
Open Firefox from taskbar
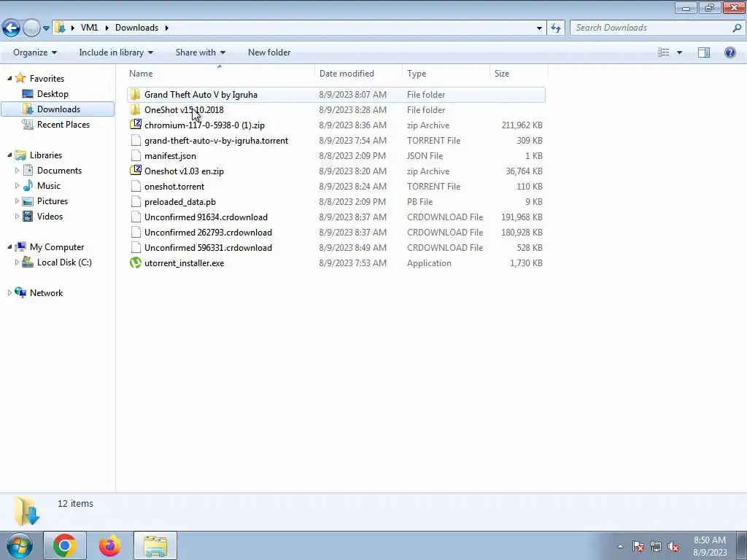click(x=110, y=545)
